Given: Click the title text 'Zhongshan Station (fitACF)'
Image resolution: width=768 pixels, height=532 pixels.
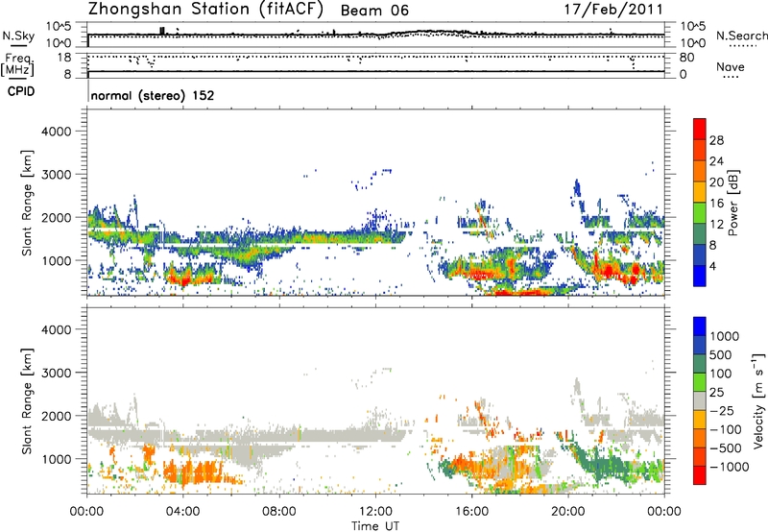Looking at the screenshot, I should tap(205, 10).
